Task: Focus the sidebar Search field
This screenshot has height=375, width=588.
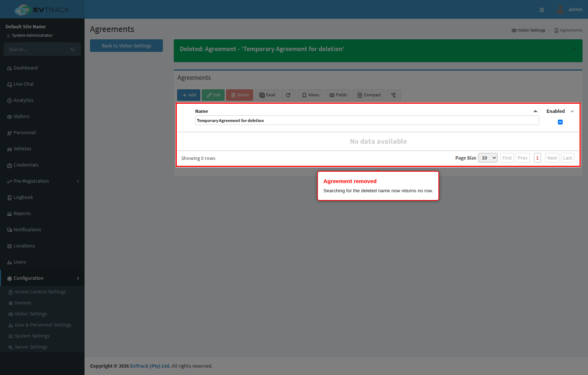Action: point(38,49)
